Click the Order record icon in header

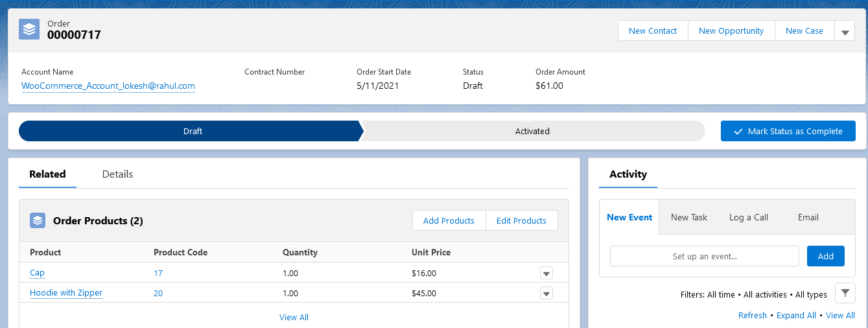point(29,30)
